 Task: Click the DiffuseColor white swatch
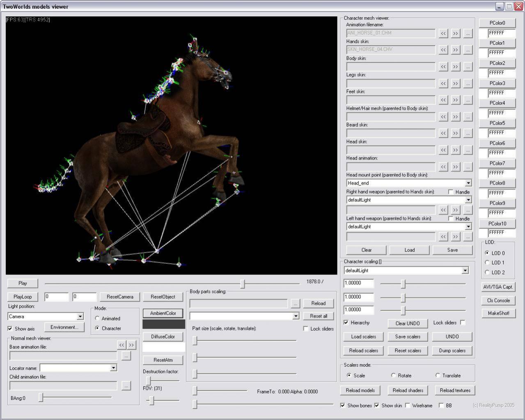coord(164,347)
